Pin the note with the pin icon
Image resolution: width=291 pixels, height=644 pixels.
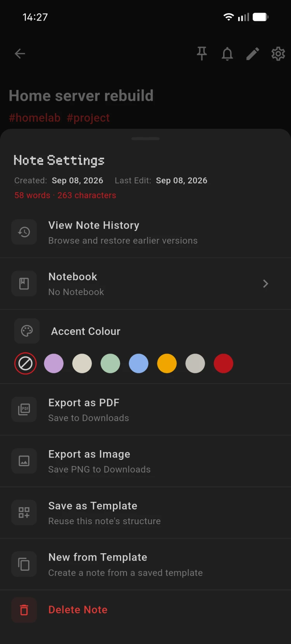202,54
